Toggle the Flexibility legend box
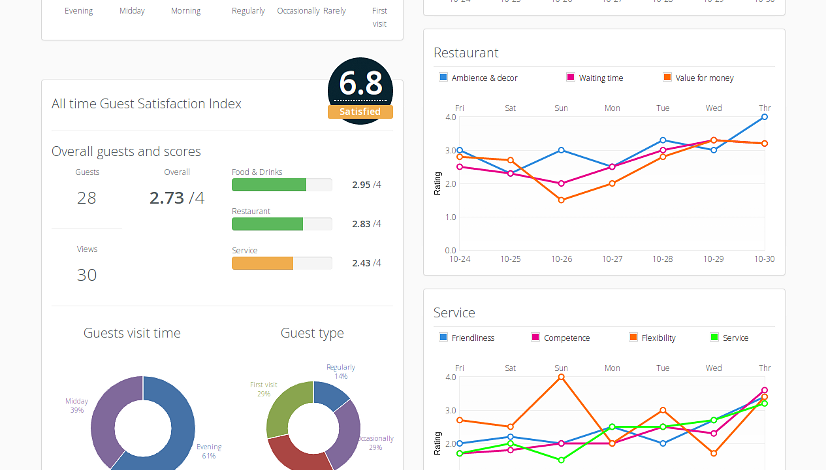The height and width of the screenshot is (470, 826). click(633, 337)
